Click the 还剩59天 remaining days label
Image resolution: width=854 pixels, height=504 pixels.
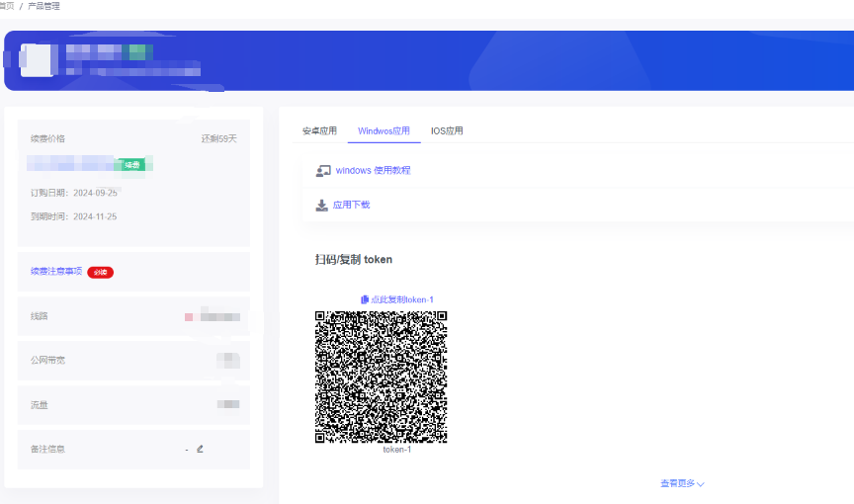point(218,139)
